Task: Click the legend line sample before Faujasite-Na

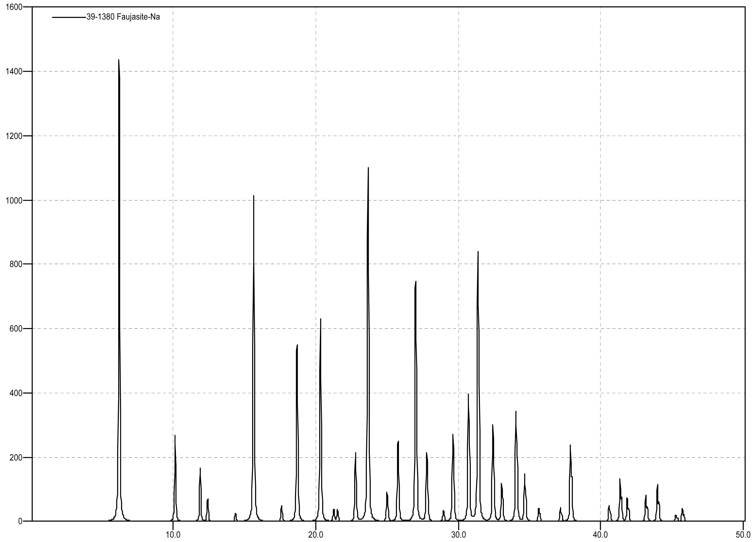Action: point(69,17)
